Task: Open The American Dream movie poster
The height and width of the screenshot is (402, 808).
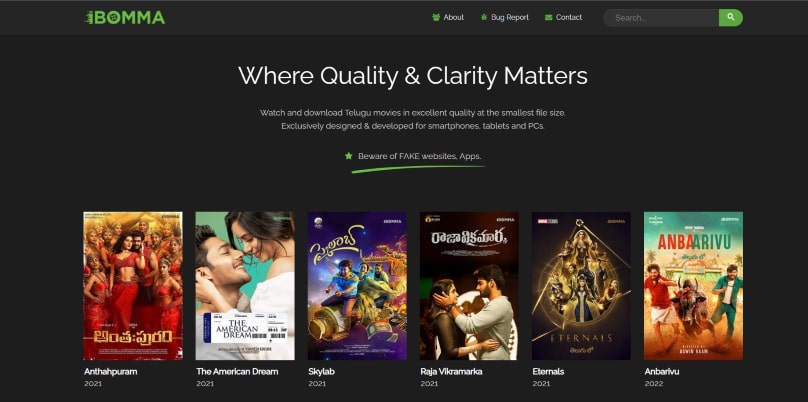Action: 245,286
